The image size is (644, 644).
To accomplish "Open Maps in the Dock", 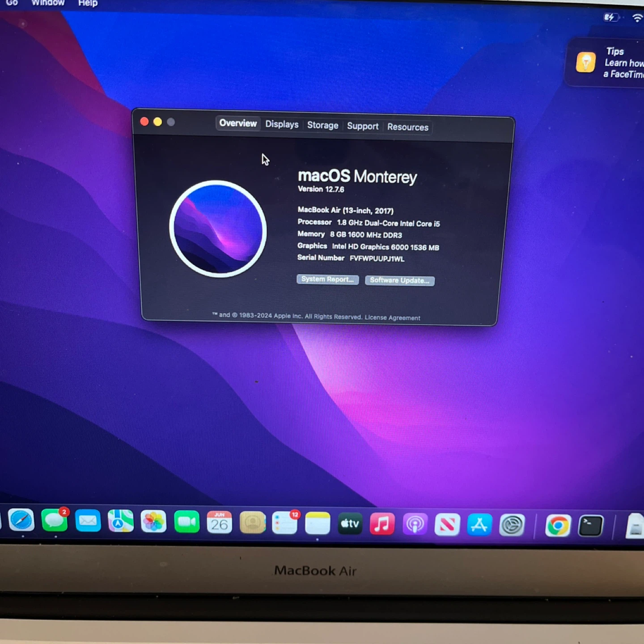I will (x=120, y=521).
